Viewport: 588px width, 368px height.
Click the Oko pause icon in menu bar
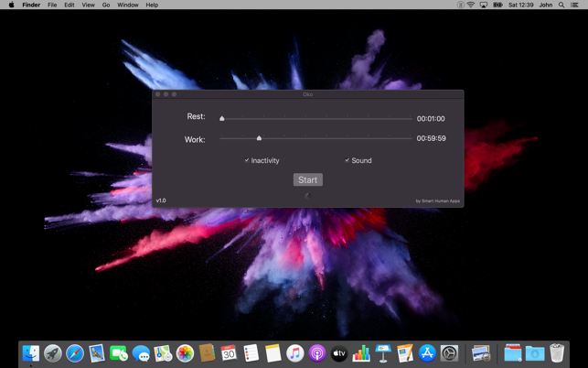tap(461, 5)
